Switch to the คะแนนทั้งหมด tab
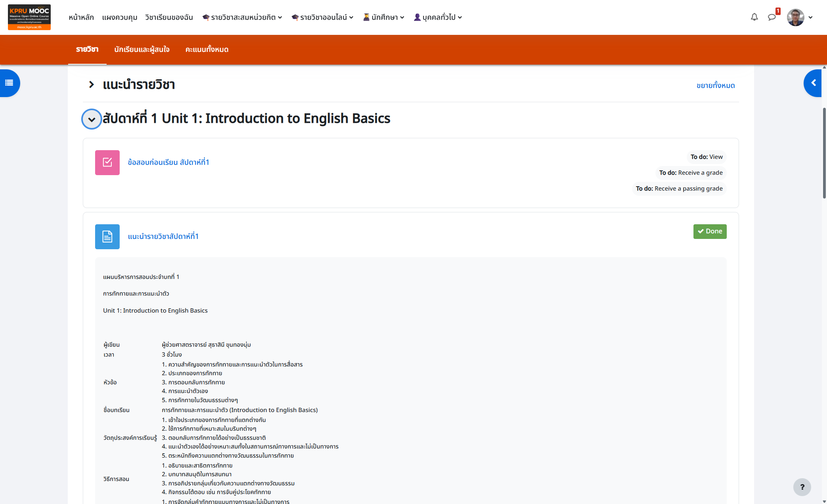The image size is (827, 504). tap(207, 50)
